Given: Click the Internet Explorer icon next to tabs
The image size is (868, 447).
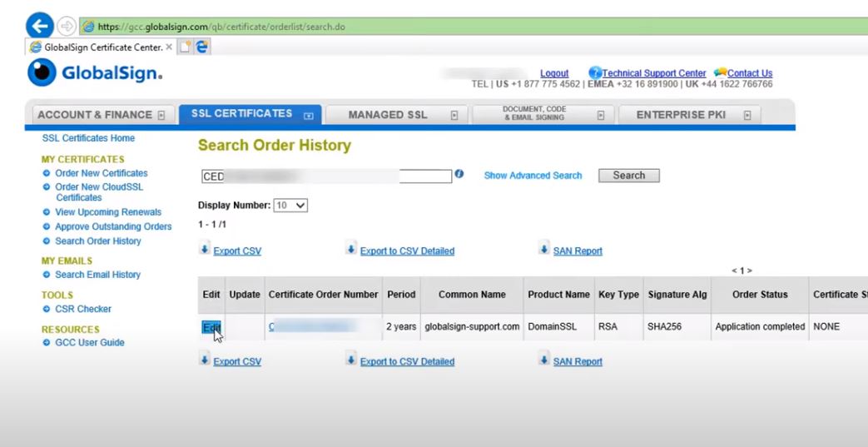Looking at the screenshot, I should coord(202,47).
